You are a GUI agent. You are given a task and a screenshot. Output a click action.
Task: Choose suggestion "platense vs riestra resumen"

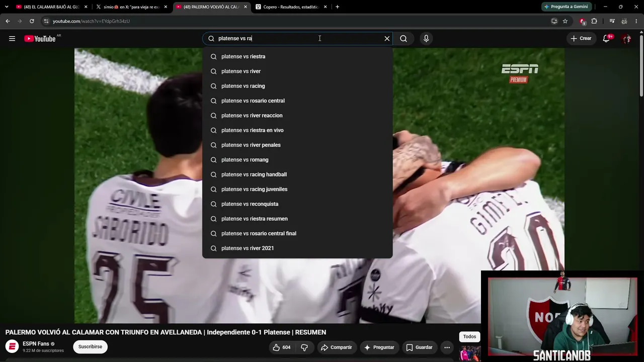297,219
